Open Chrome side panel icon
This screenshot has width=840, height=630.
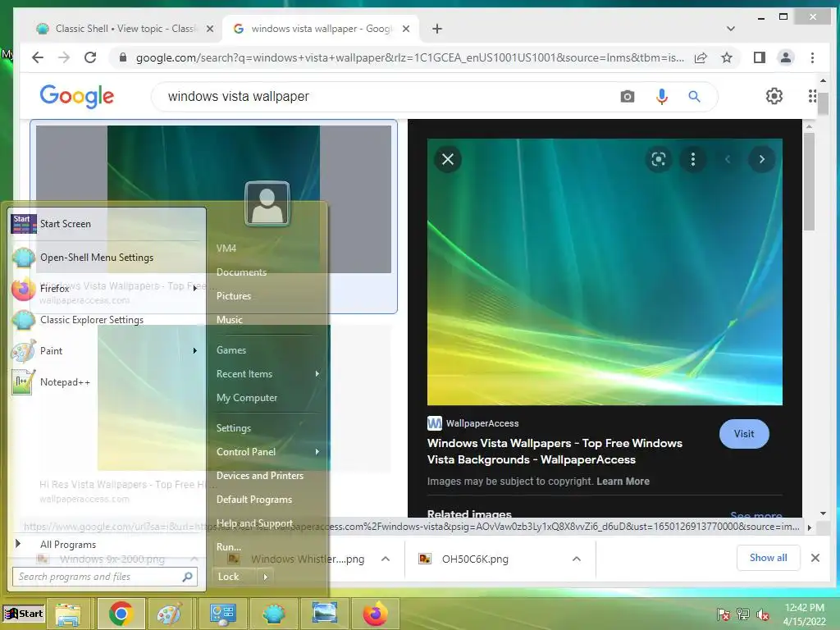[759, 57]
